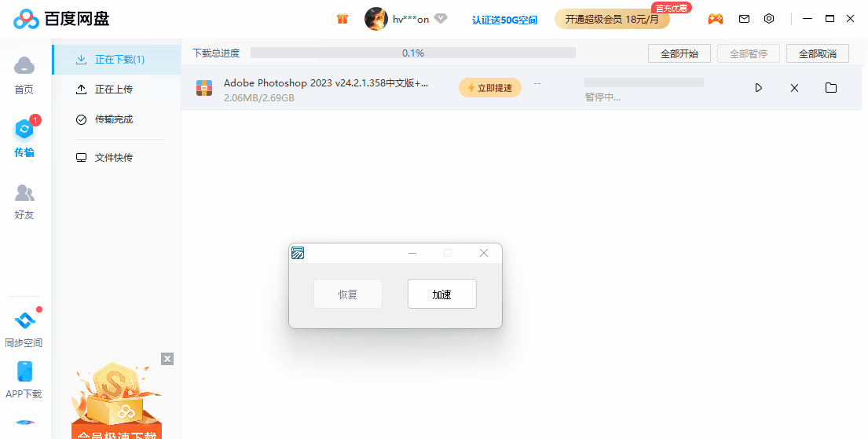
Task: Click 全部取消 button
Action: click(818, 53)
